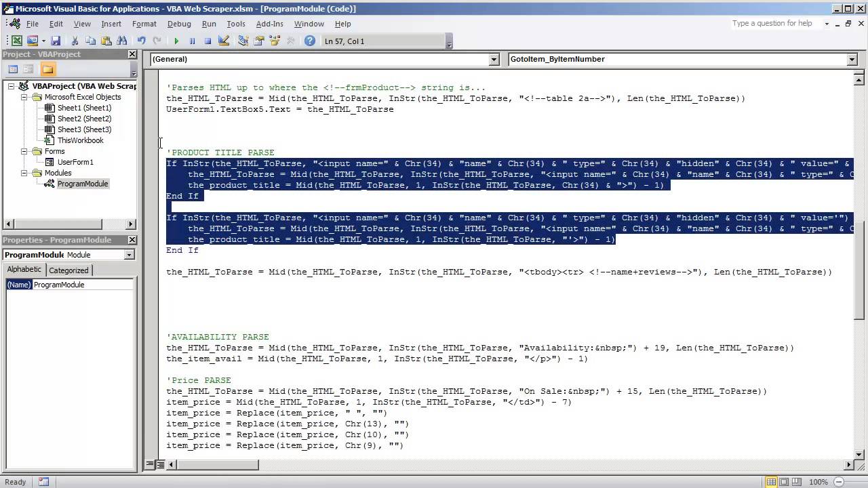This screenshot has height=488, width=868.
Task: Click Excel Normal view status bar button
Action: click(x=771, y=482)
